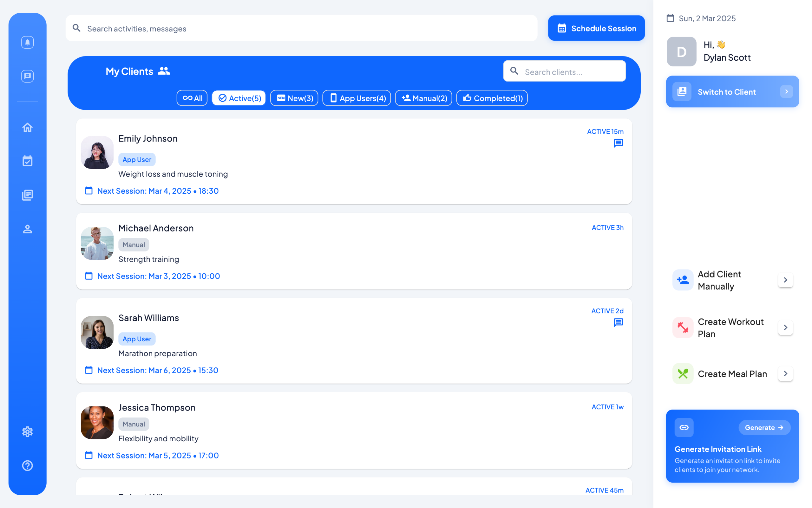Click the ACTIVE 1w status
The width and height of the screenshot is (812, 508).
[608, 407]
